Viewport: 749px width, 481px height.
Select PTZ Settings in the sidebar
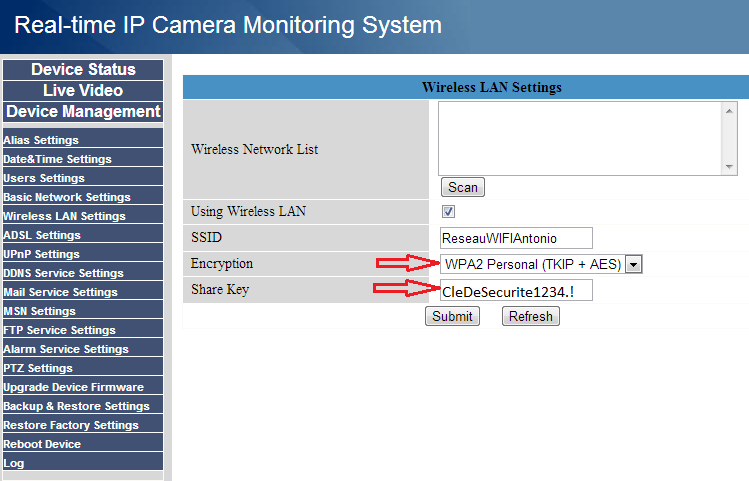point(38,368)
